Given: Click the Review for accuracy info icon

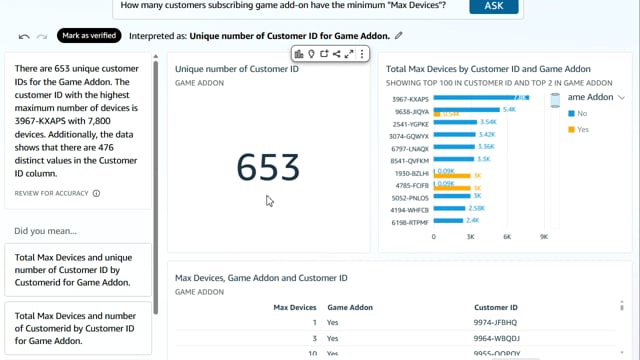Looking at the screenshot, I should [x=96, y=193].
